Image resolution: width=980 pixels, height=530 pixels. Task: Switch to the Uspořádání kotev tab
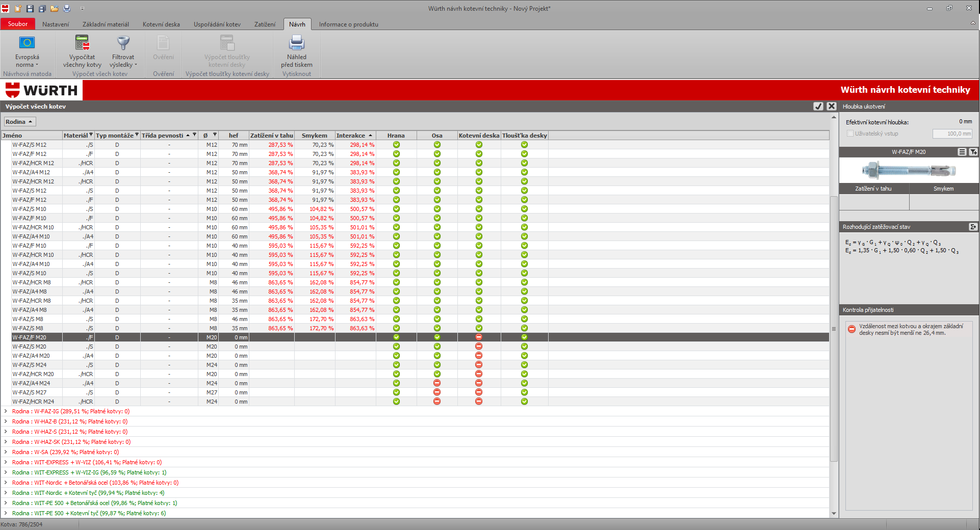[x=217, y=24]
